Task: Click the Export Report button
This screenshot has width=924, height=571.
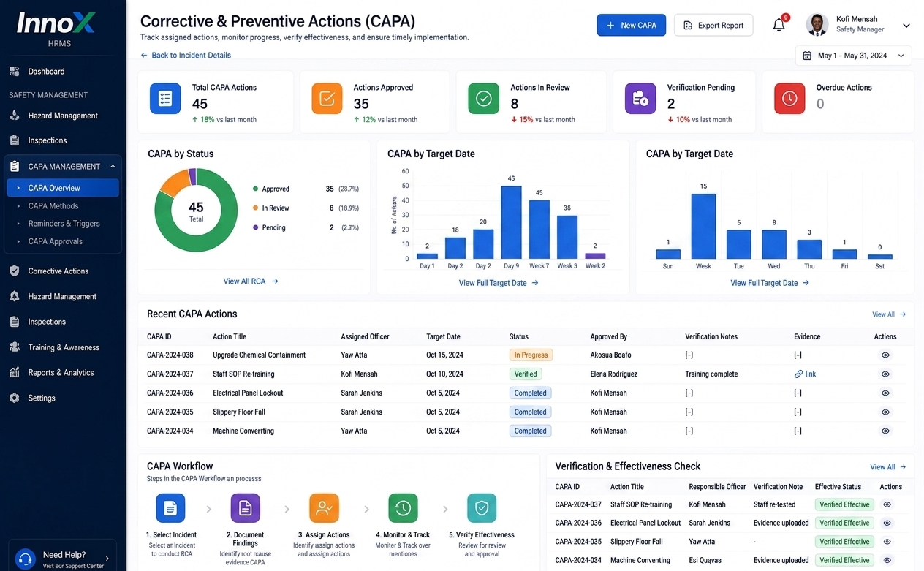Action: pyautogui.click(x=713, y=25)
